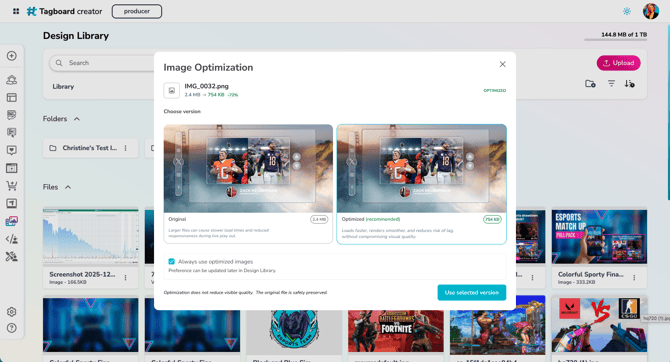Open the window-with-plus icon in sidebar
The height and width of the screenshot is (362, 670).
[x=12, y=168]
